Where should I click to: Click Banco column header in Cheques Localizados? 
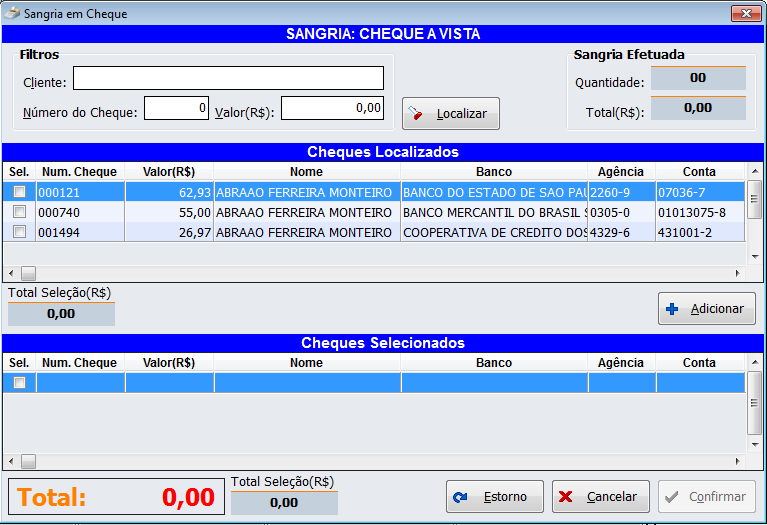tap(494, 172)
